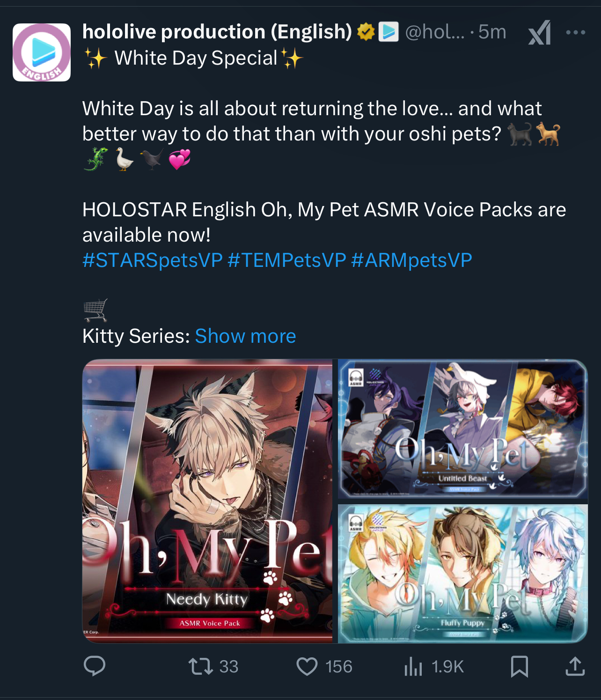This screenshot has height=700, width=601.
Task: Open the hololive production (English) display name
Action: (217, 32)
